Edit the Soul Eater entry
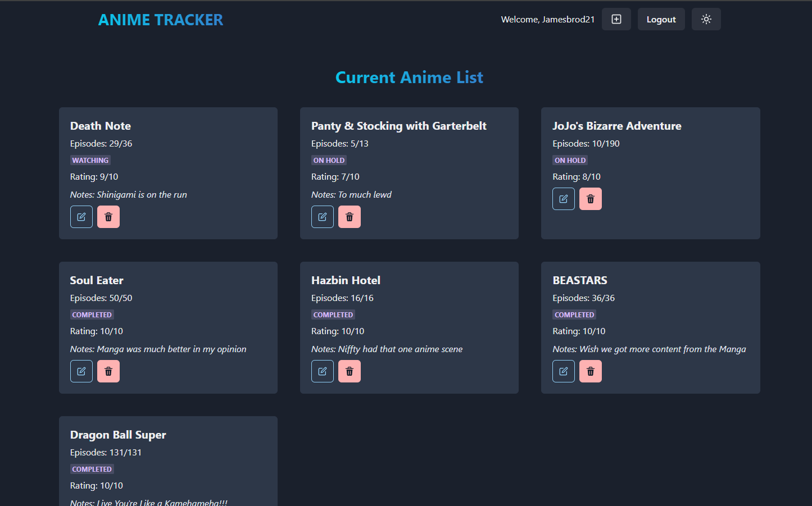The image size is (812, 506). [x=81, y=371]
